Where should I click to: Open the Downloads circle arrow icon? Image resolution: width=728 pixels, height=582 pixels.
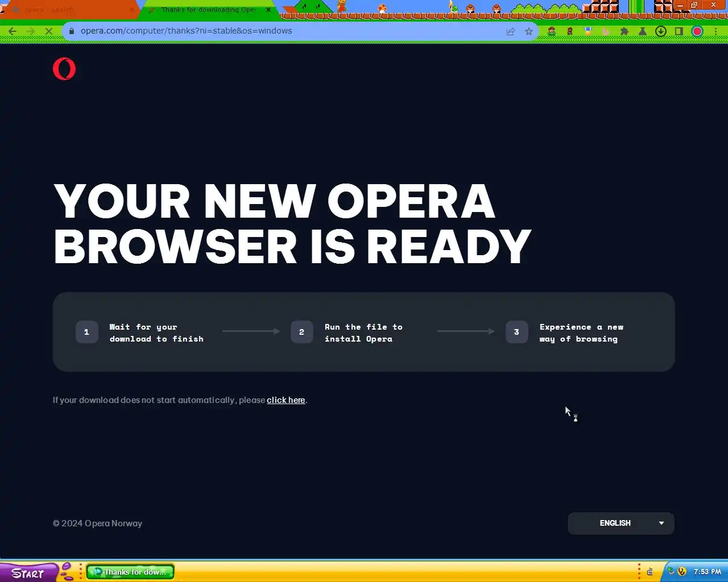[661, 31]
